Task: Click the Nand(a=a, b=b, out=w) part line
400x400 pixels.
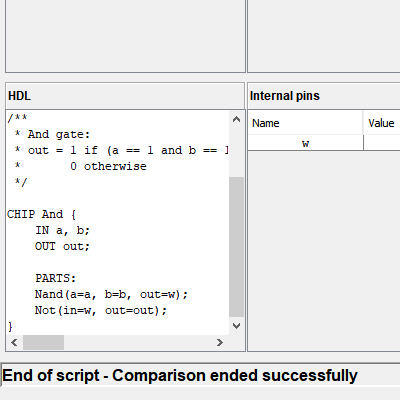Action: pyautogui.click(x=111, y=294)
